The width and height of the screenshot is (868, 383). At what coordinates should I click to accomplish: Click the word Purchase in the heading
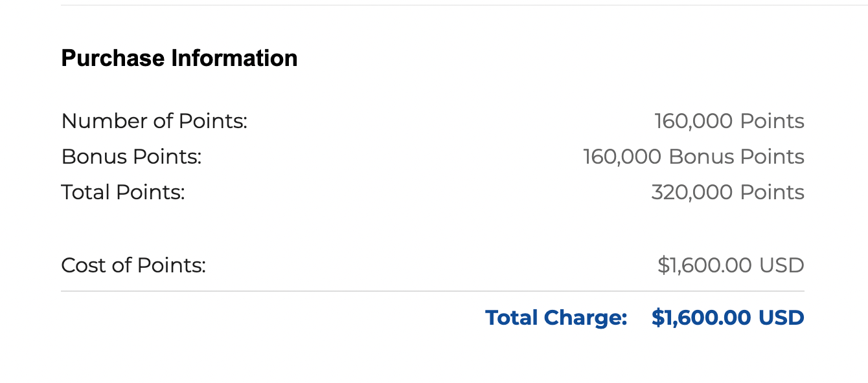113,58
